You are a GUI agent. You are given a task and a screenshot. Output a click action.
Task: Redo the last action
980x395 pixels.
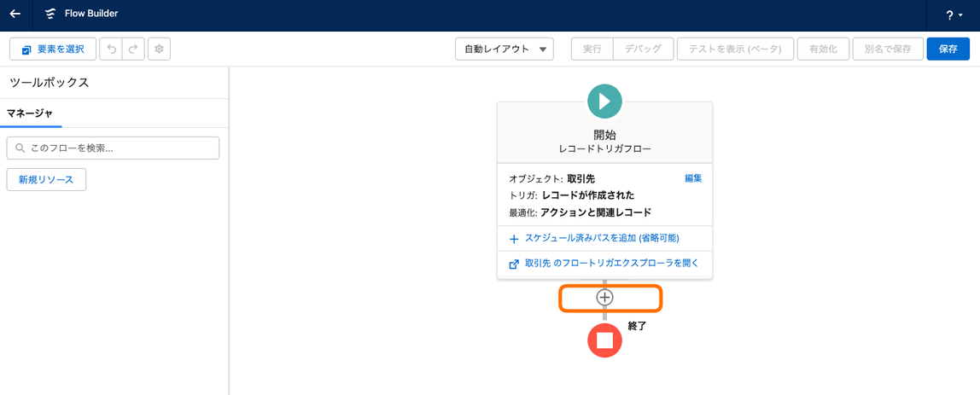(133, 49)
